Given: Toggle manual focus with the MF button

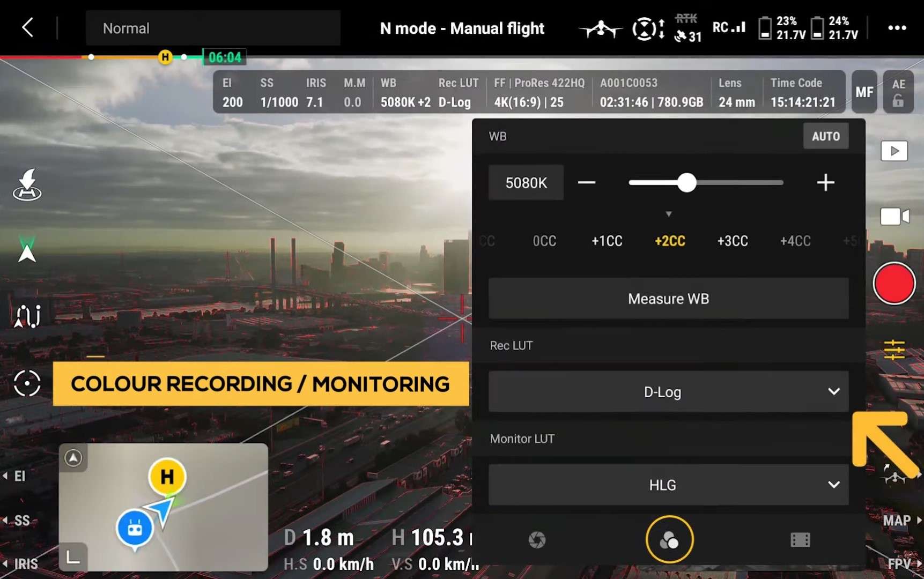Looking at the screenshot, I should (864, 91).
